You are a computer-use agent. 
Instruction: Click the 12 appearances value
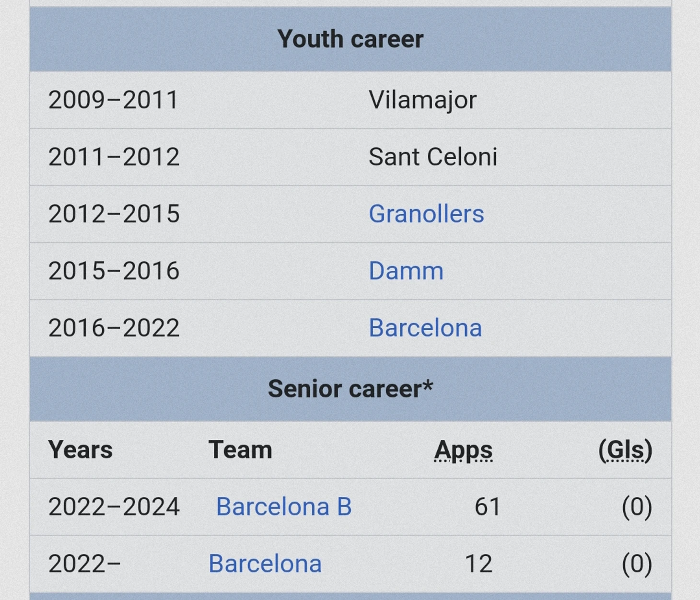click(x=478, y=564)
